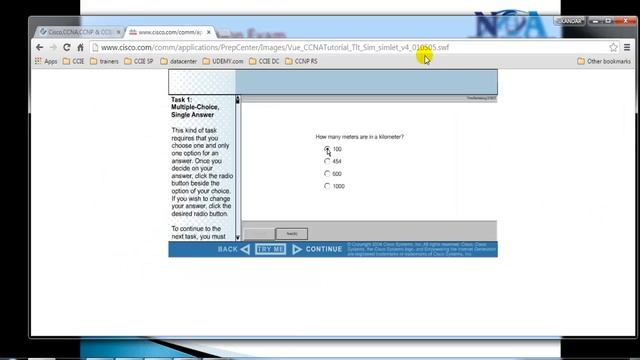This screenshot has width=640, height=360.
Task: Open the trainers bookmarks folder
Action: pos(104,61)
